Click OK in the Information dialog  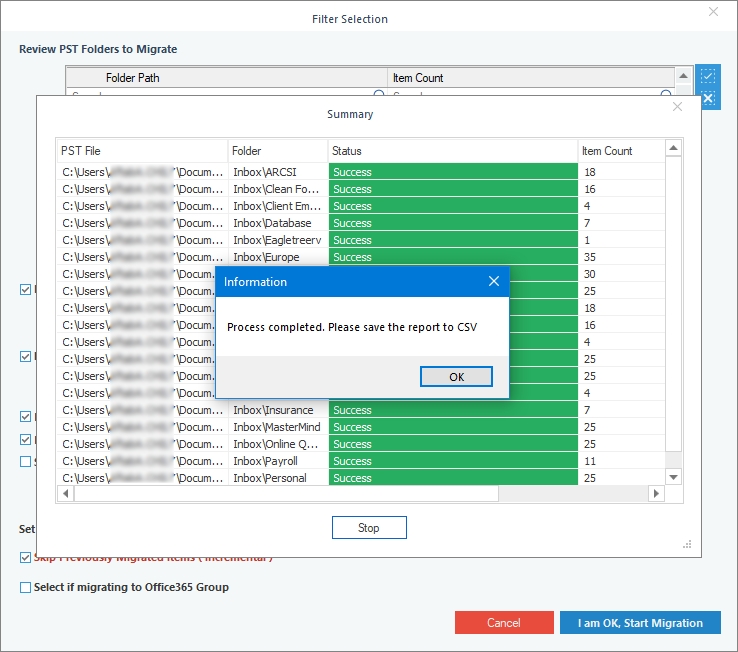pos(456,377)
